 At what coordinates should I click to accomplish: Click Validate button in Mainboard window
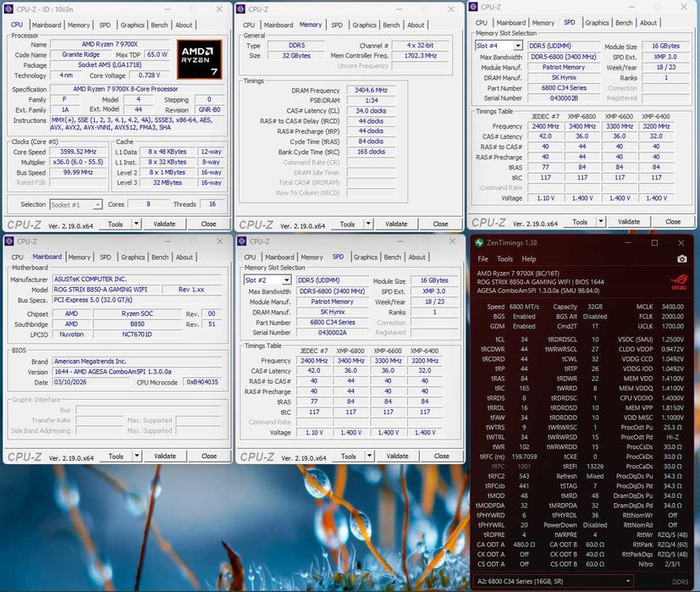coord(165,456)
